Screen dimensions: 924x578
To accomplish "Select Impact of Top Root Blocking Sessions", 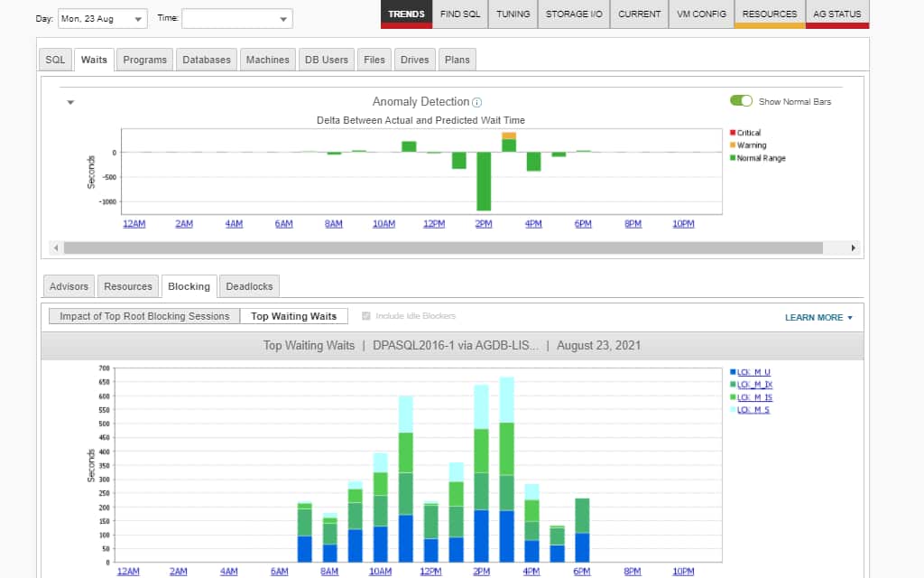I will 143,316.
